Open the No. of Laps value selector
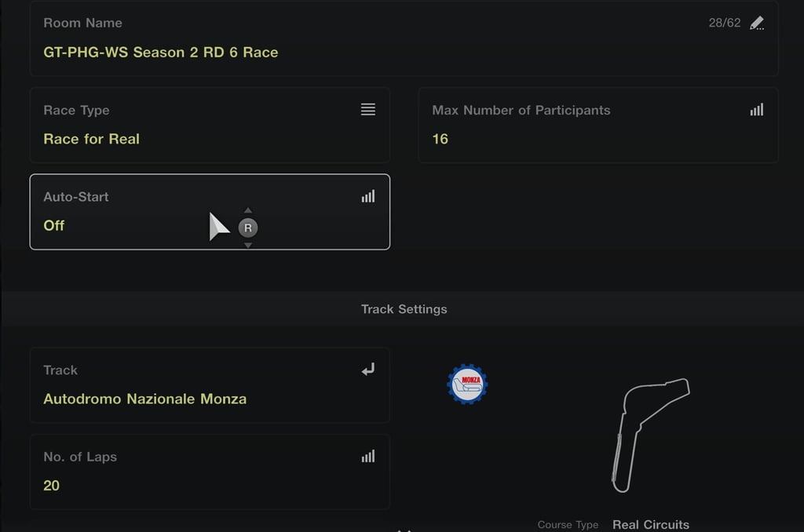The width and height of the screenshot is (804, 532). (210, 472)
